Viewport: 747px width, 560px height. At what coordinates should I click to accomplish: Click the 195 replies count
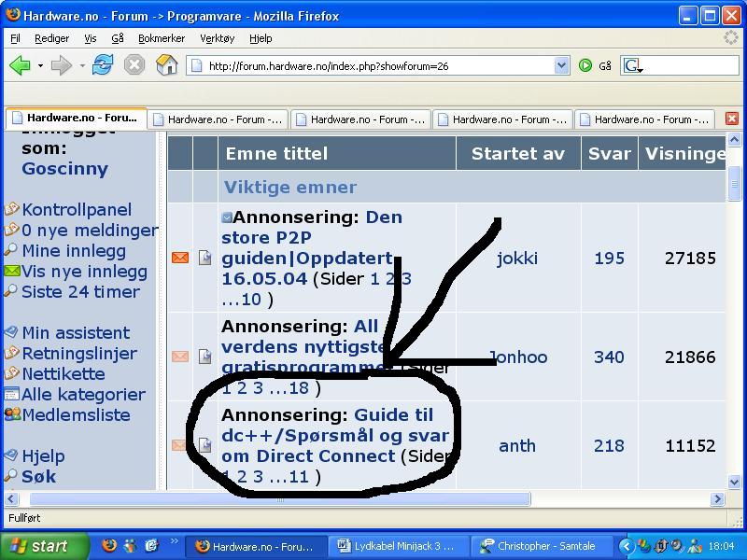tap(610, 259)
